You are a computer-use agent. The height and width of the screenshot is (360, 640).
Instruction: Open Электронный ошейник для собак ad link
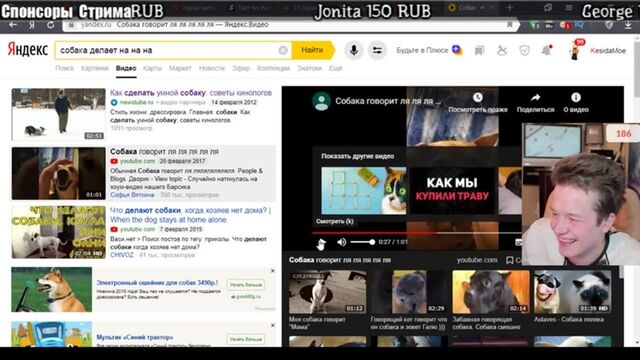(x=157, y=282)
